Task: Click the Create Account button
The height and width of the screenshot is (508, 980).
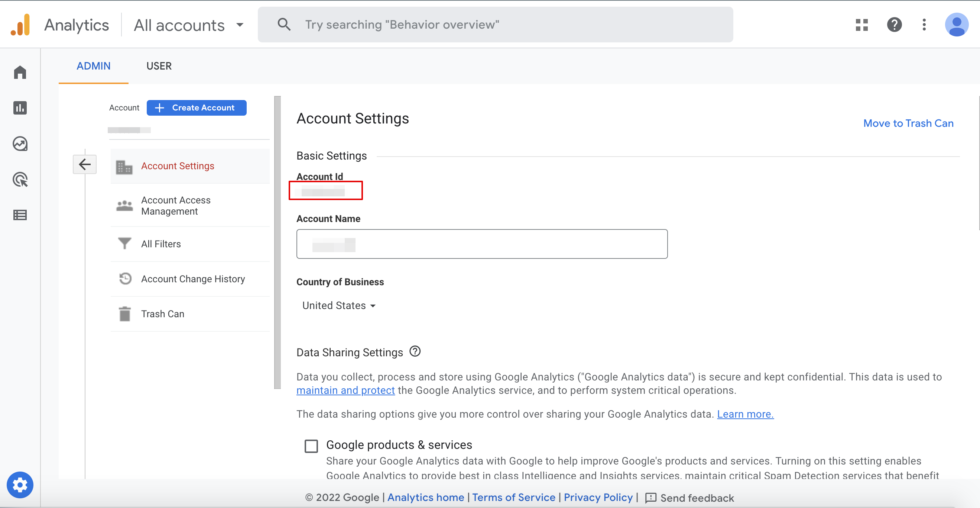Action: coord(196,108)
